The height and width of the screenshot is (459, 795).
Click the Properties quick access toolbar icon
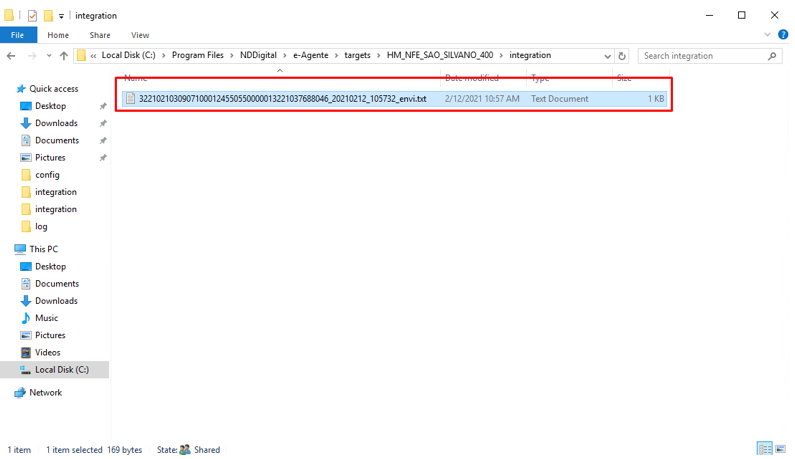click(32, 16)
